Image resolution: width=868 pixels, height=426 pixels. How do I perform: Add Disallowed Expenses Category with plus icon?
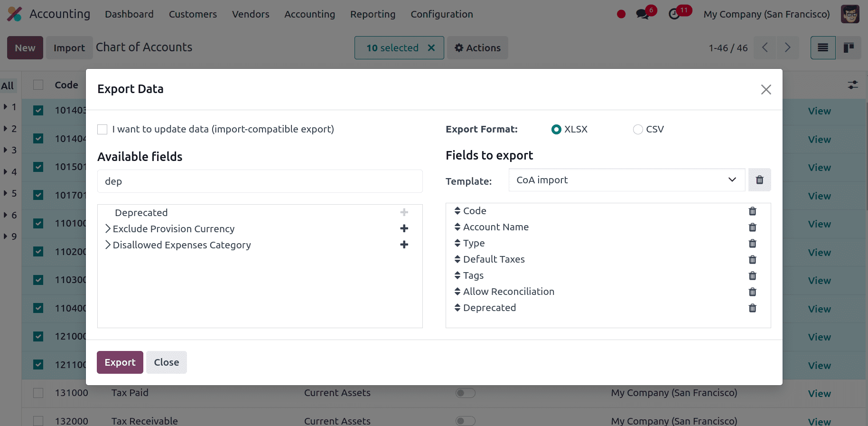point(404,245)
